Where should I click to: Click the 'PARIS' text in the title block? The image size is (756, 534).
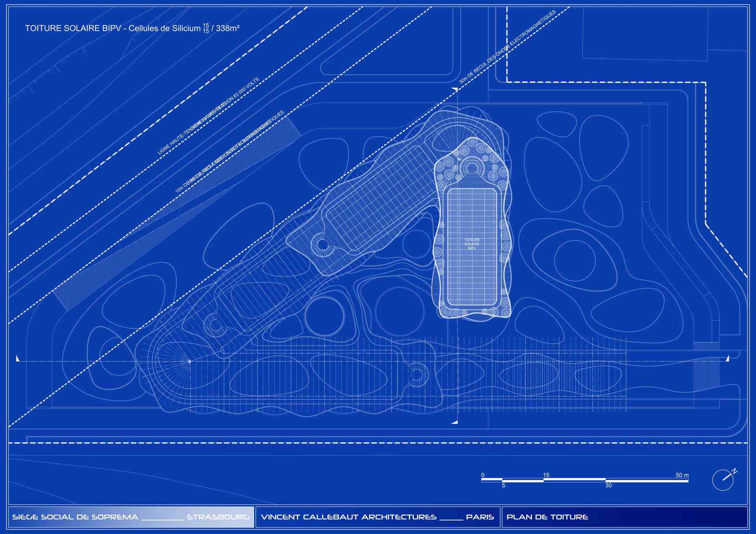(x=480, y=517)
